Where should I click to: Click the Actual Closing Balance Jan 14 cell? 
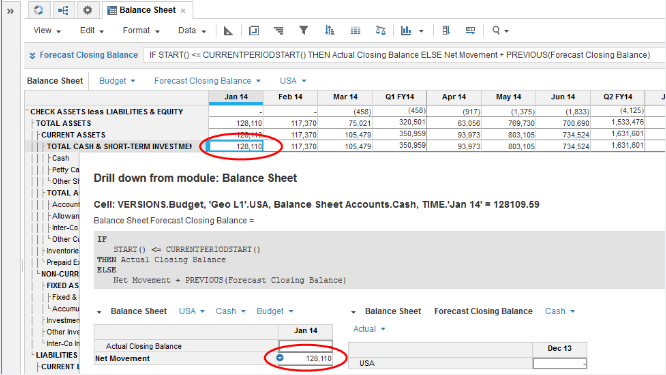pos(305,346)
